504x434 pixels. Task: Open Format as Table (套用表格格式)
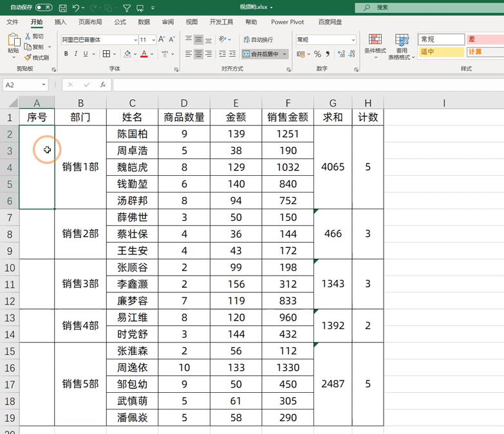click(x=402, y=46)
